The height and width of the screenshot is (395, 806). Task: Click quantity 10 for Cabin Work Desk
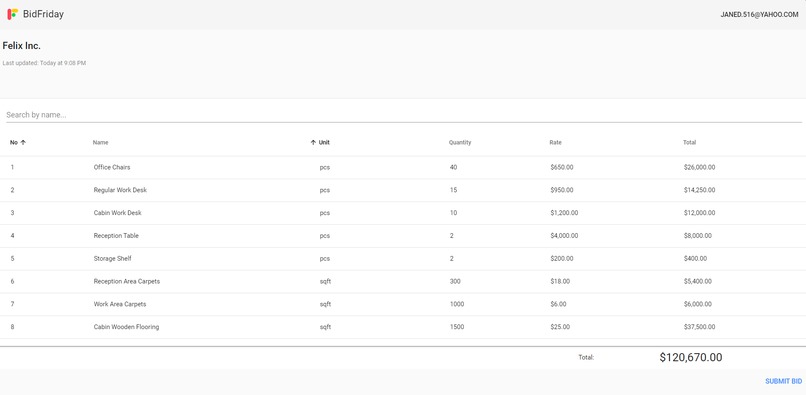(x=453, y=213)
